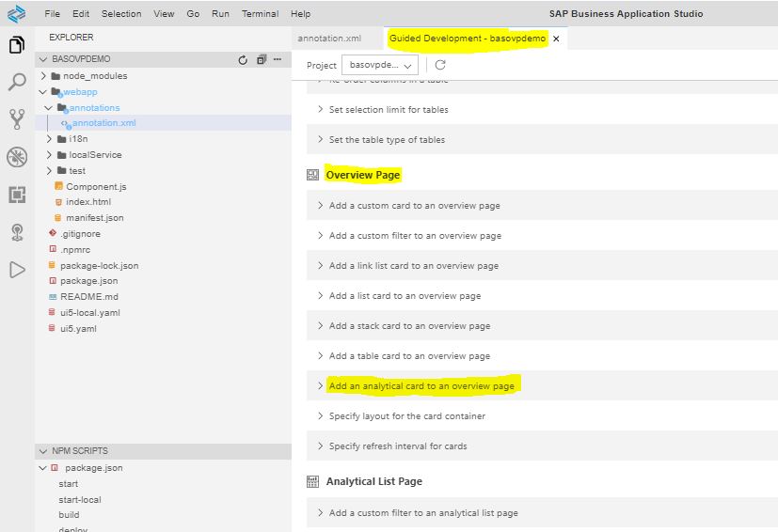This screenshot has width=778, height=532.
Task: Refresh the BASOVPDEMO explorer tree
Action: 243,60
